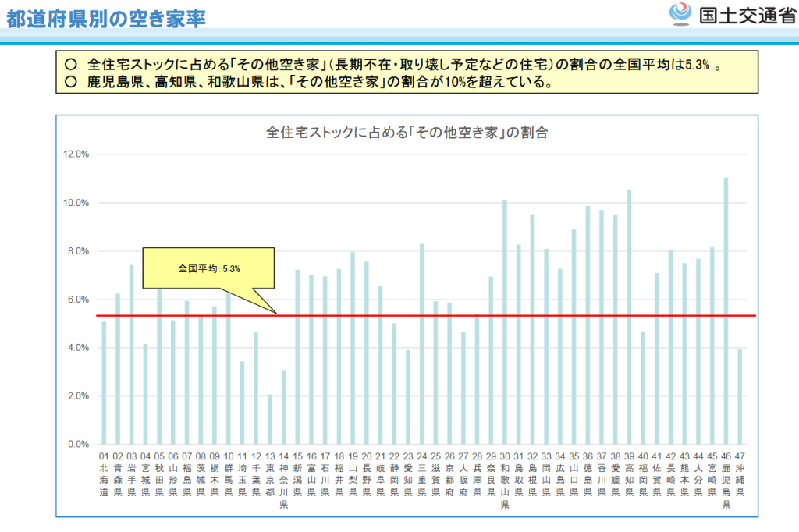Click the 19 山梨県 axis label
The image size is (799, 532).
point(353,474)
